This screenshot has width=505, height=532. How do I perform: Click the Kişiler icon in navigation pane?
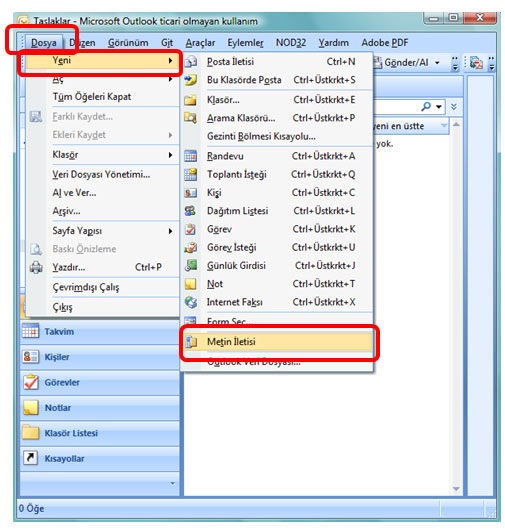click(31, 357)
